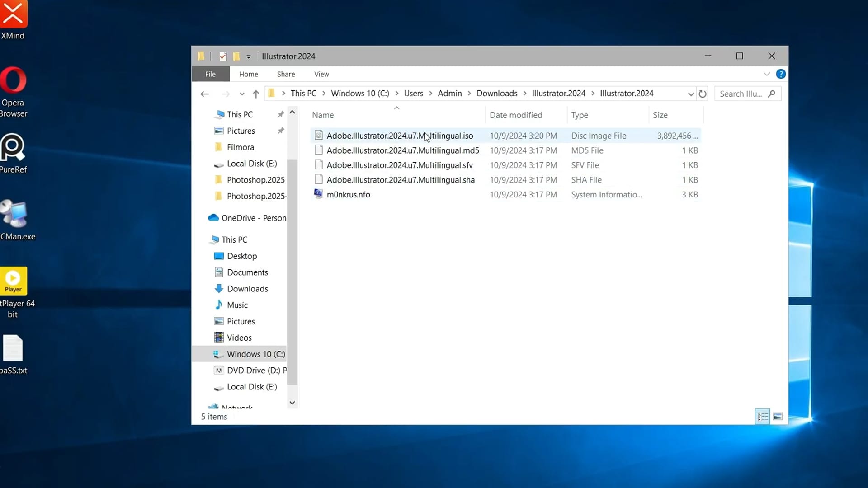
Task: Click navigation pane scroll down arrow
Action: [292, 403]
